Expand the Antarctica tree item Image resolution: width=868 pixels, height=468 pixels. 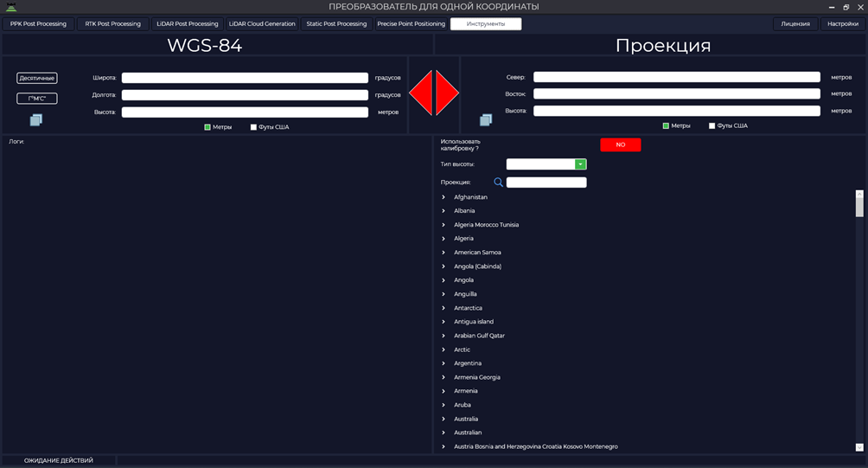pos(444,308)
